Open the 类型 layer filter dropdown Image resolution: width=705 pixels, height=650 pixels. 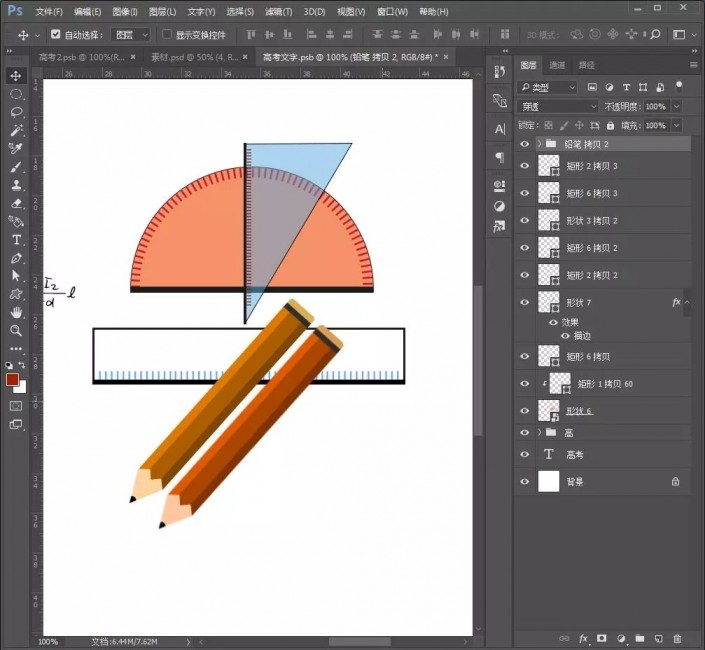(547, 88)
